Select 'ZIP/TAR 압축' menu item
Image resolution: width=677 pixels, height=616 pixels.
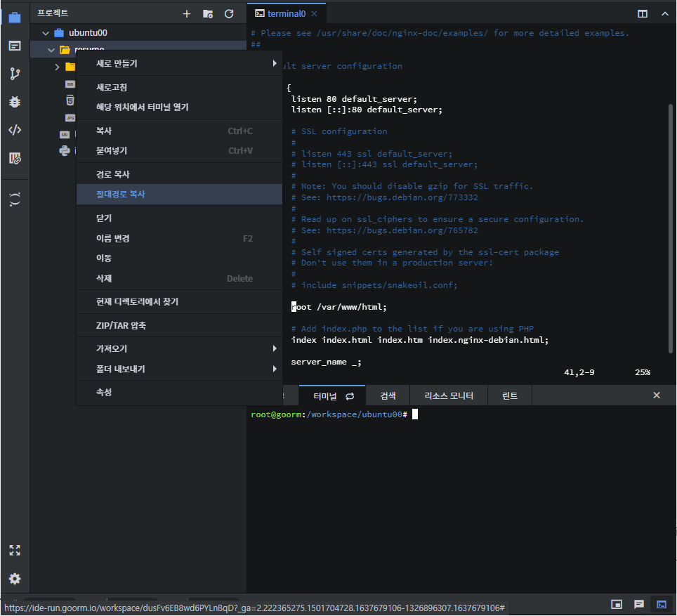(x=179, y=325)
